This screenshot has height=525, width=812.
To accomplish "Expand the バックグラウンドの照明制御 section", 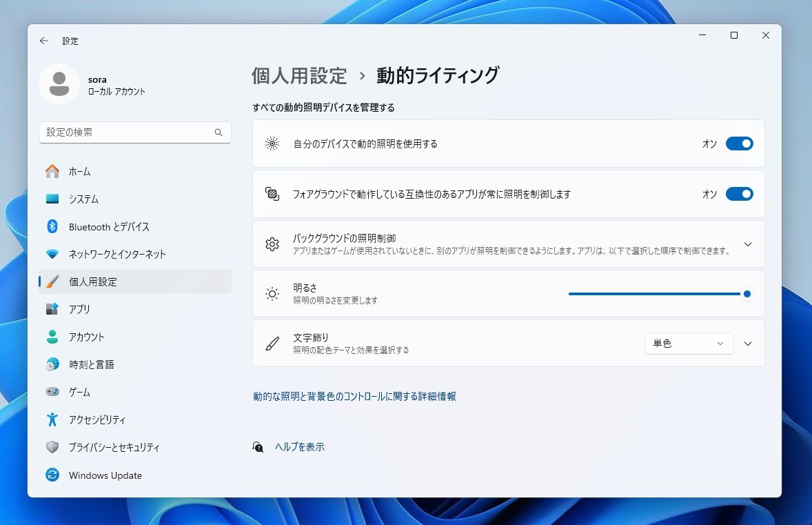I will click(748, 244).
